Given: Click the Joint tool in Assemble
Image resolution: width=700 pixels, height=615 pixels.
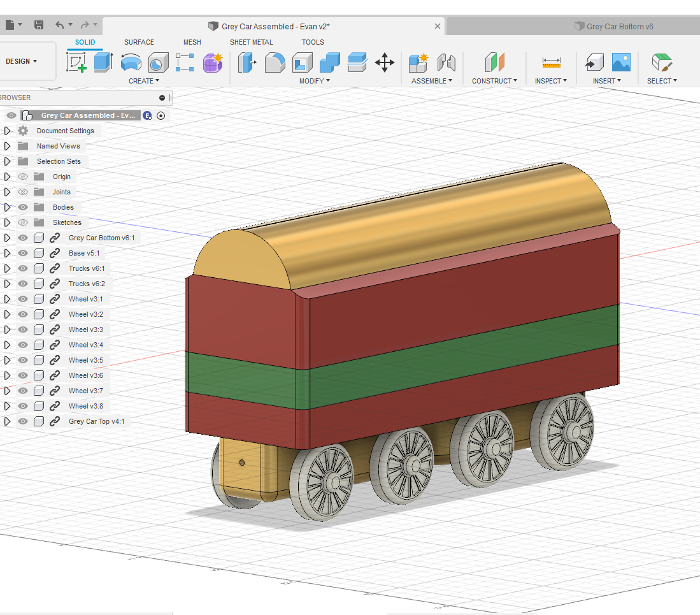Looking at the screenshot, I should pyautogui.click(x=446, y=62).
